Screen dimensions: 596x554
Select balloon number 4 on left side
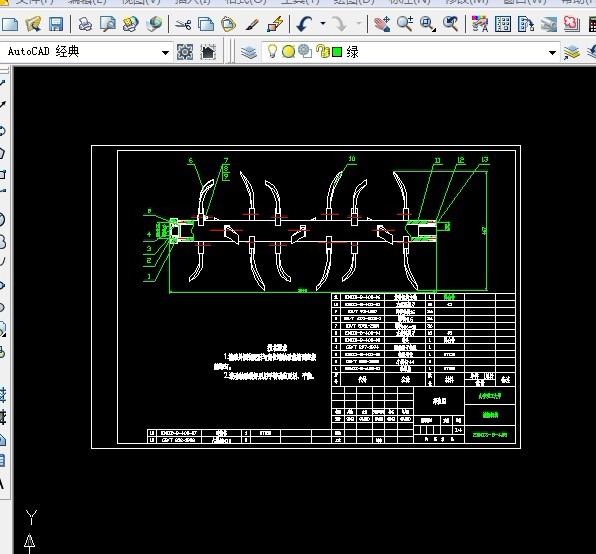point(149,234)
